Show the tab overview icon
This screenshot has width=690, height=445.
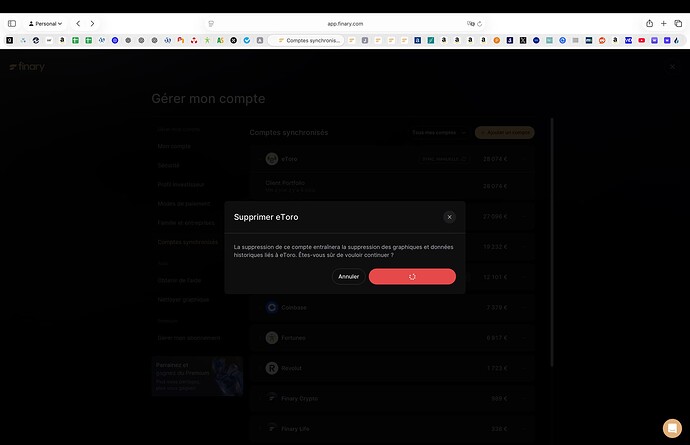tap(678, 24)
